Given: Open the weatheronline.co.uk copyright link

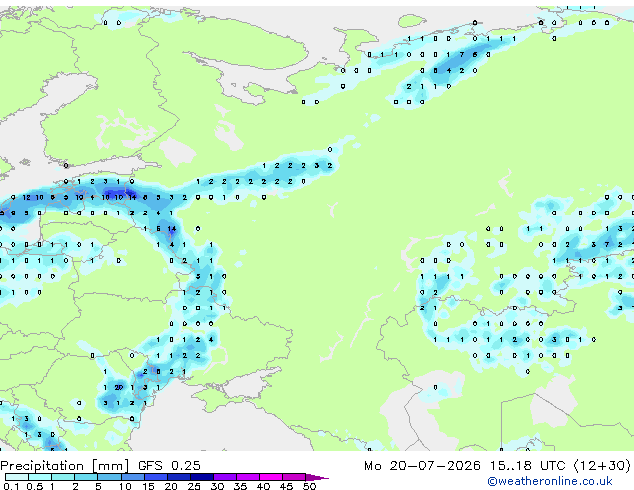Looking at the screenshot, I should (x=550, y=481).
